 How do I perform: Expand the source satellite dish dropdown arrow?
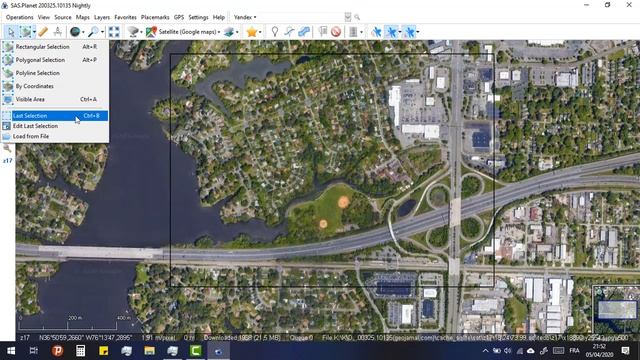141,32
